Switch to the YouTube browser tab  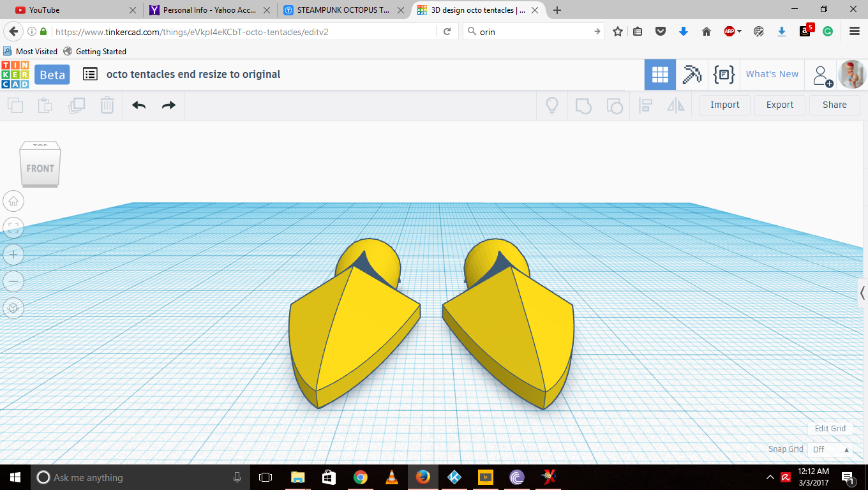click(75, 10)
